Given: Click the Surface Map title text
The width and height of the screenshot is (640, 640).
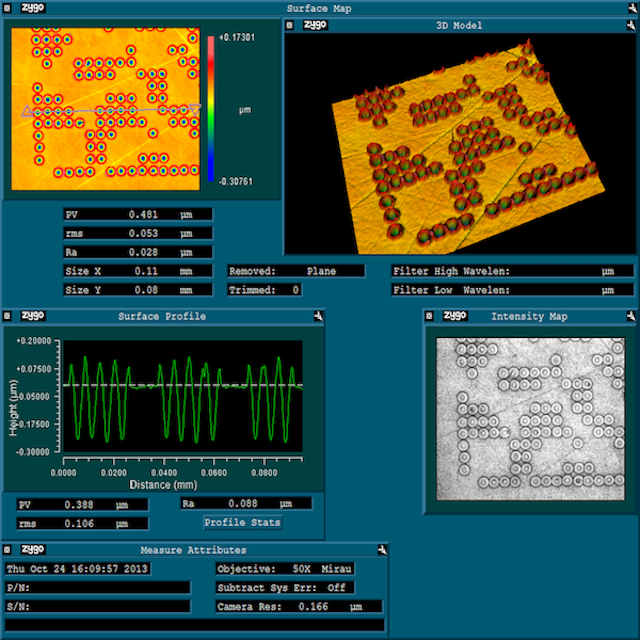Looking at the screenshot, I should coord(319,8).
